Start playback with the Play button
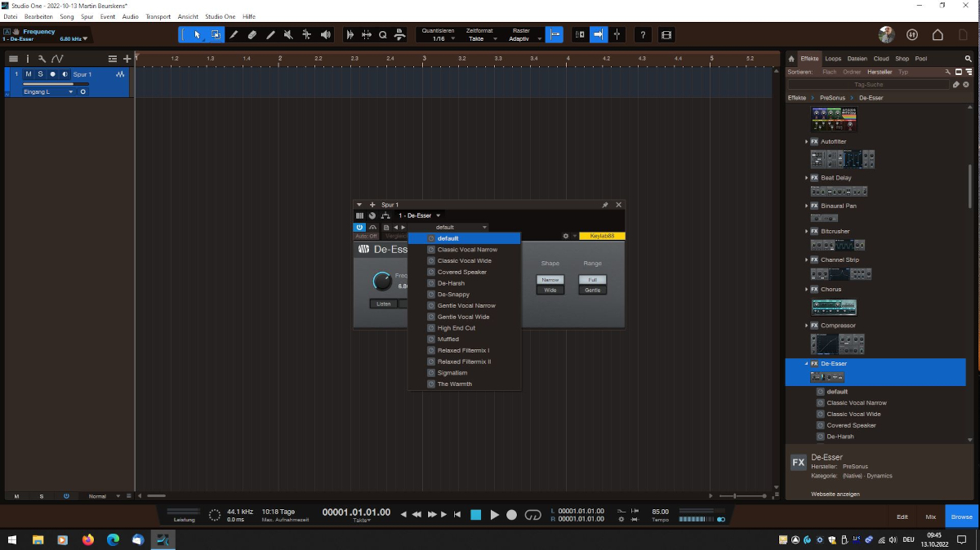980x550 pixels. point(494,515)
